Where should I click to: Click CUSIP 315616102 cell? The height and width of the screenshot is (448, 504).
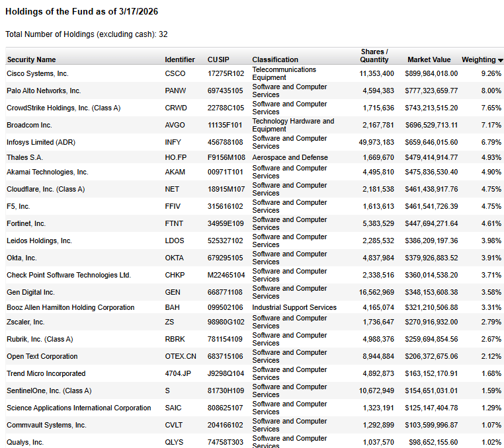pyautogui.click(x=225, y=207)
